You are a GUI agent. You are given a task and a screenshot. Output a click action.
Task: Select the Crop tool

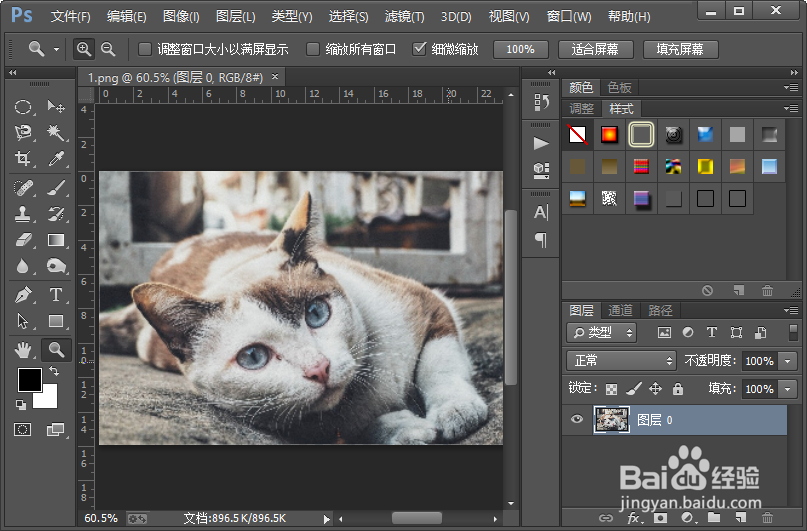(23, 158)
